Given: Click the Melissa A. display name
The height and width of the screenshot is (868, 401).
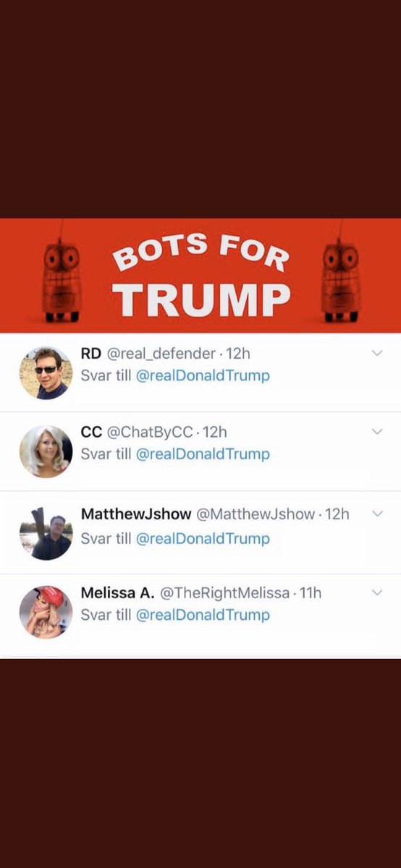Looking at the screenshot, I should pos(118,593).
